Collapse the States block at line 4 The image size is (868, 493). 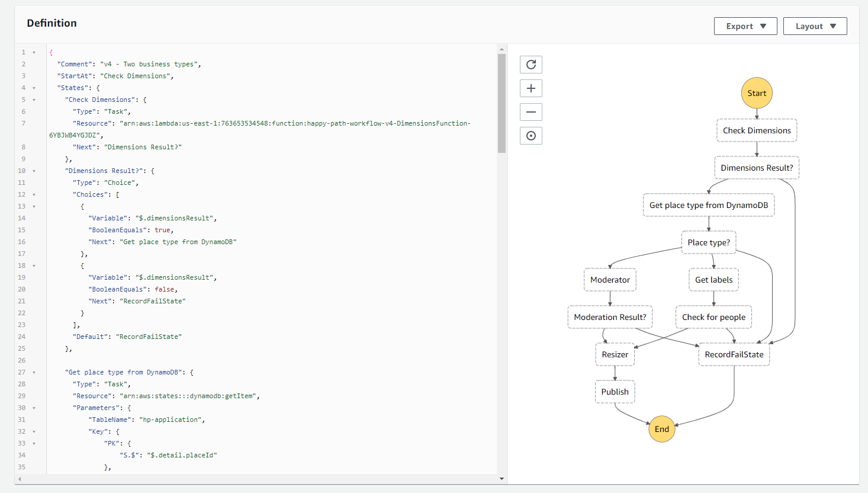34,88
